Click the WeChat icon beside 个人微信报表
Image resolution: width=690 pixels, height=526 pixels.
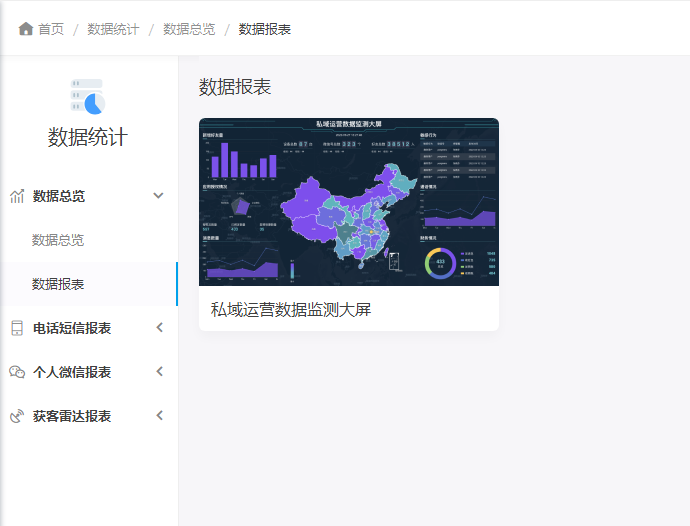[x=17, y=372]
